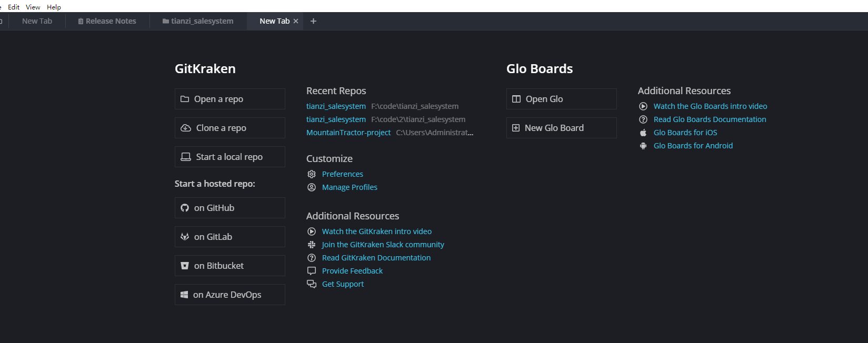Click path text C:\Users\Administrat...
The height and width of the screenshot is (343, 868).
pyautogui.click(x=435, y=133)
